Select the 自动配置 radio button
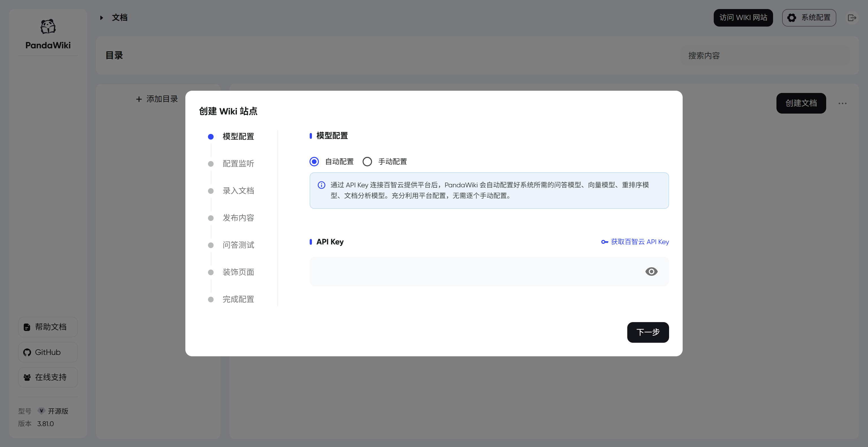This screenshot has height=447, width=868. [314, 162]
